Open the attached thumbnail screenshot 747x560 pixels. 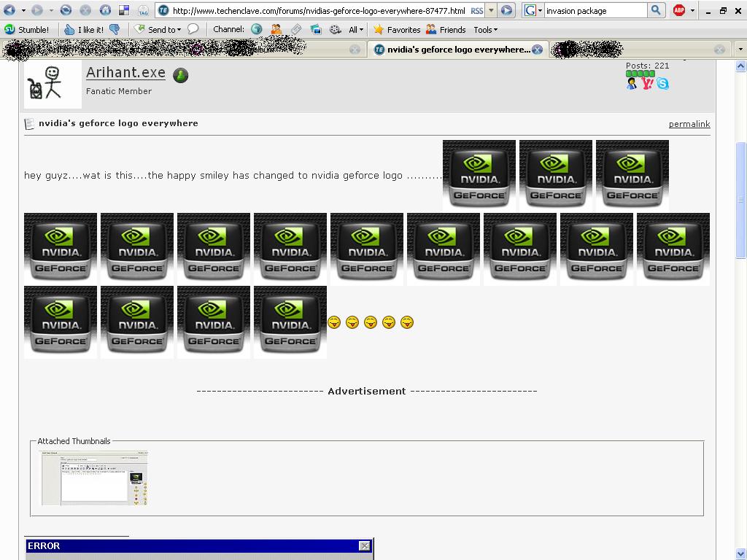[x=94, y=478]
